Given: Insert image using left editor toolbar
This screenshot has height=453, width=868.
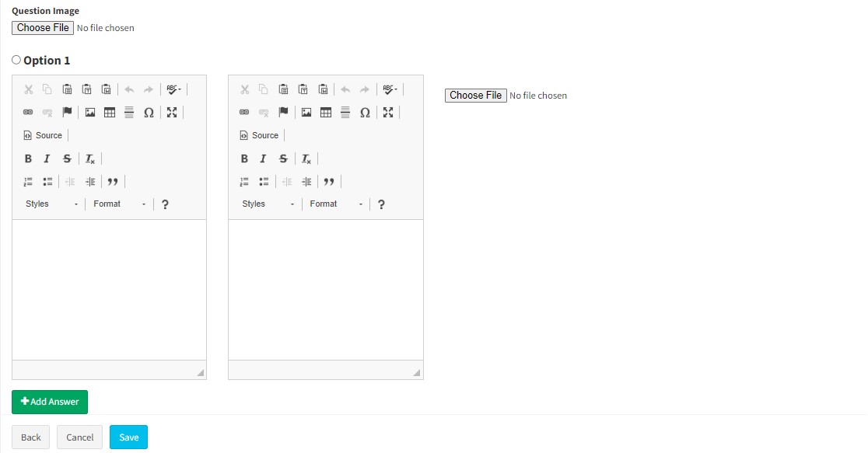Looking at the screenshot, I should 90,113.
